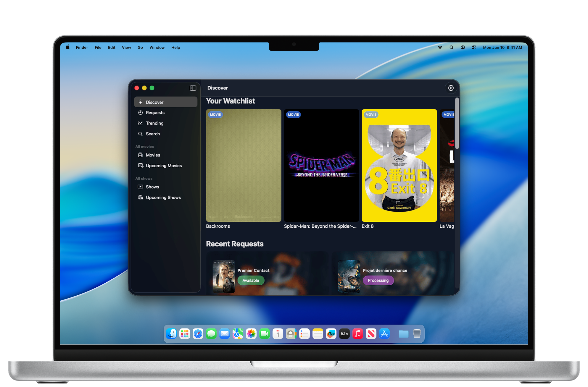Select the Exit 8 movie card

tap(399, 166)
